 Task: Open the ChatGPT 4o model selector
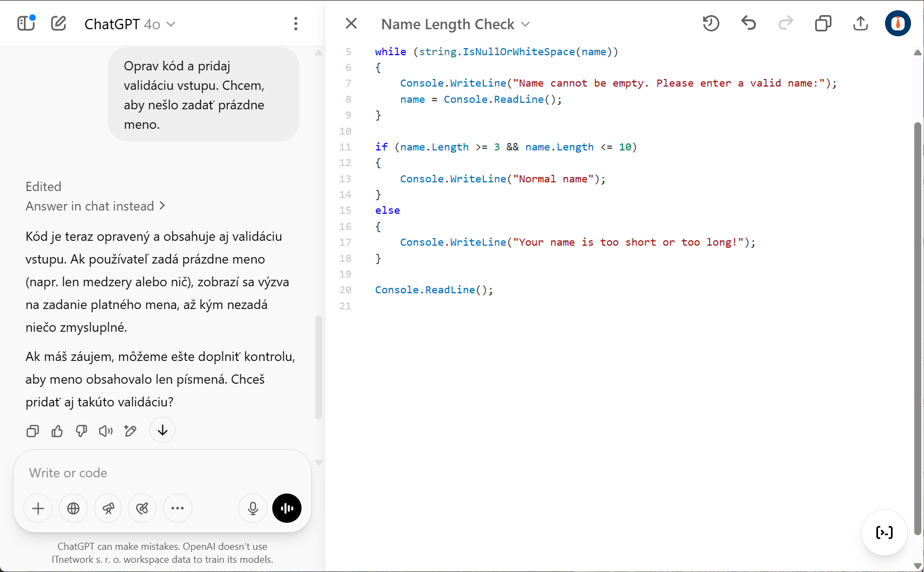pos(130,24)
